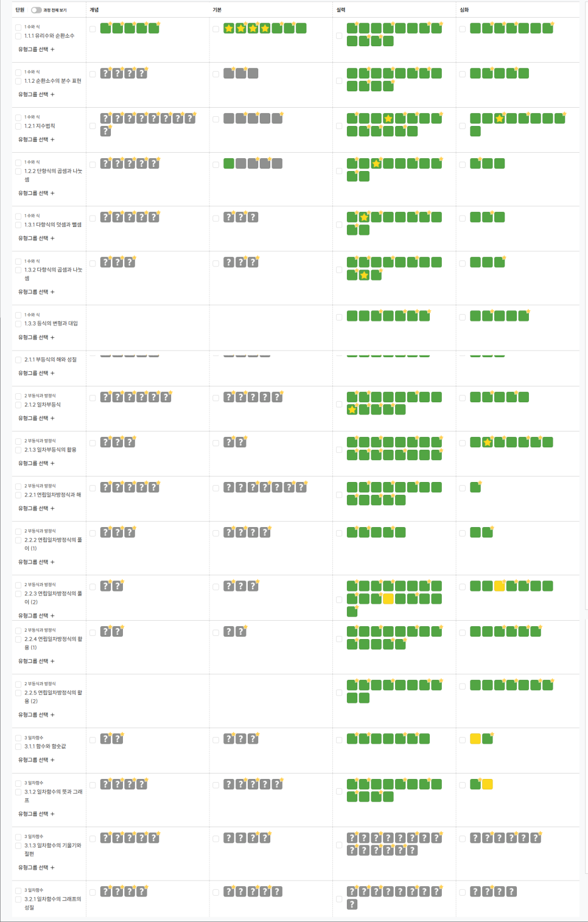Screen dimensions: 588x922
Task: Expand 유형그룹 선택 under 1.1.1 유리수와 순환소수
Action: (37, 49)
